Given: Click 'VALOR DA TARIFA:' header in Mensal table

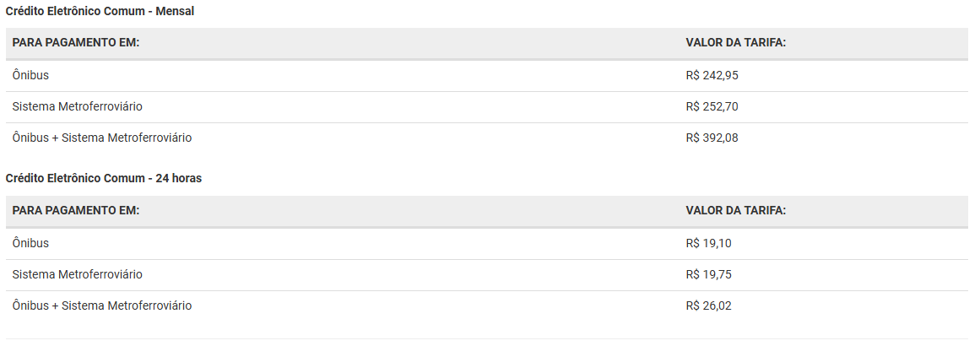Looking at the screenshot, I should pyautogui.click(x=735, y=42).
